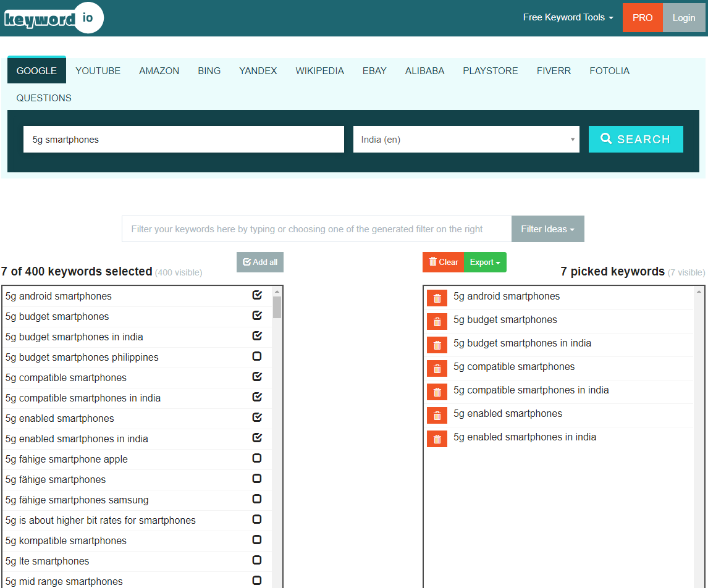Go to the FOTOLIA tab

pyautogui.click(x=609, y=71)
